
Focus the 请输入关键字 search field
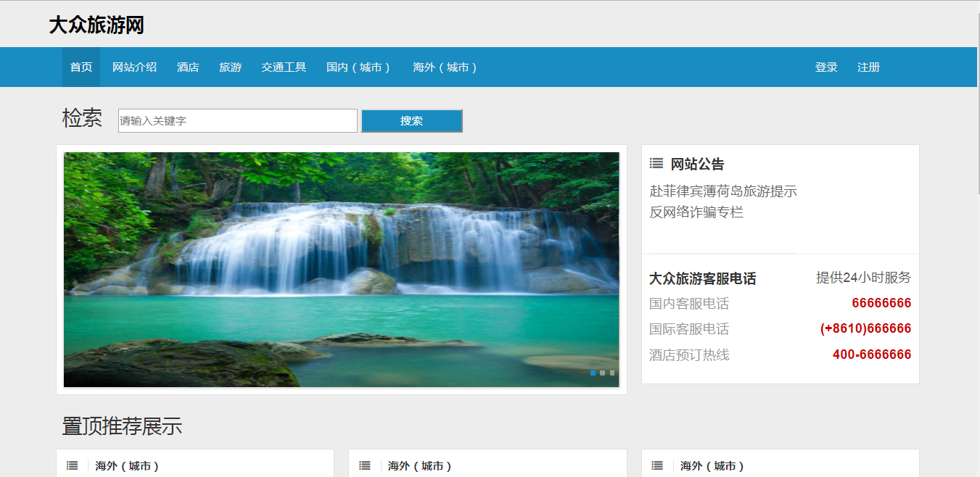point(238,121)
